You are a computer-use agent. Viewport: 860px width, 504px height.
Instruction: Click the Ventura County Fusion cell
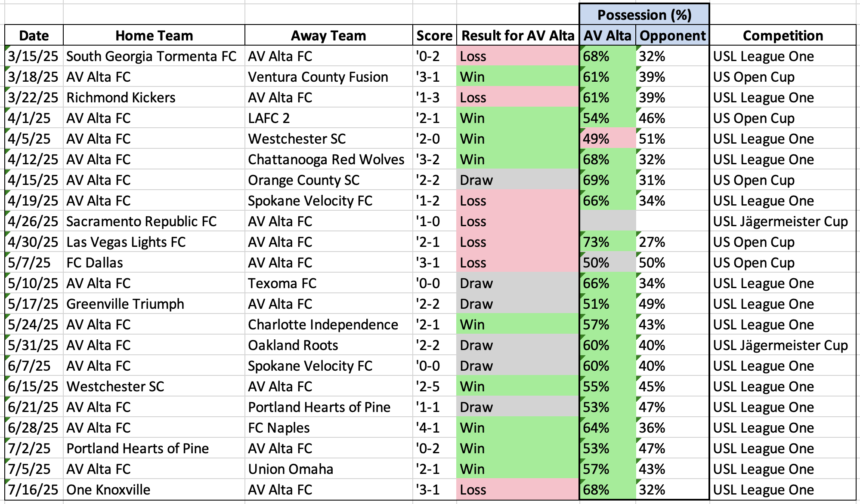click(x=318, y=77)
